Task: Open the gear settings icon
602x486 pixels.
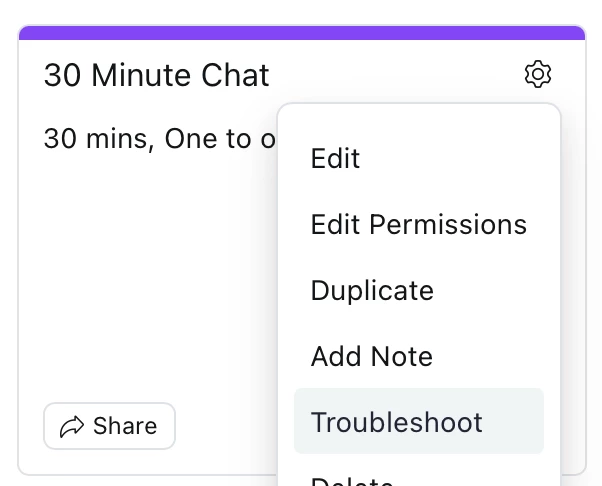Action: tap(538, 74)
